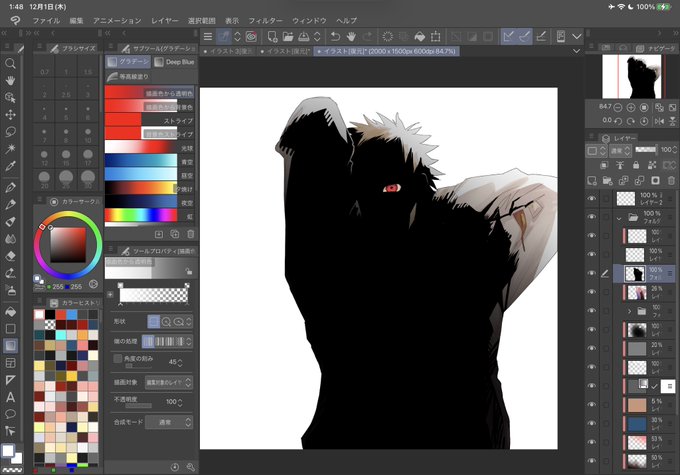Screen dimensions: 680x475
Task: Select the Eyedropper tool
Action: click(10, 166)
